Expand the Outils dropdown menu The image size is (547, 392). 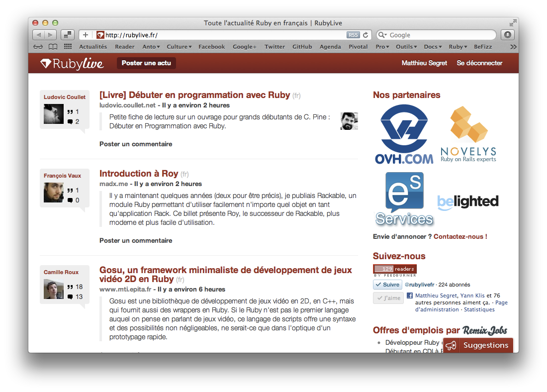pos(406,46)
